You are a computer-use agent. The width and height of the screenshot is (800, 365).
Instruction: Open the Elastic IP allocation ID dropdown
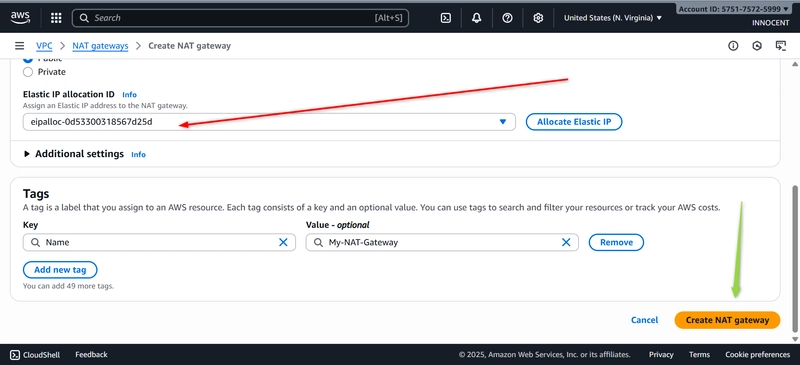[269, 122]
